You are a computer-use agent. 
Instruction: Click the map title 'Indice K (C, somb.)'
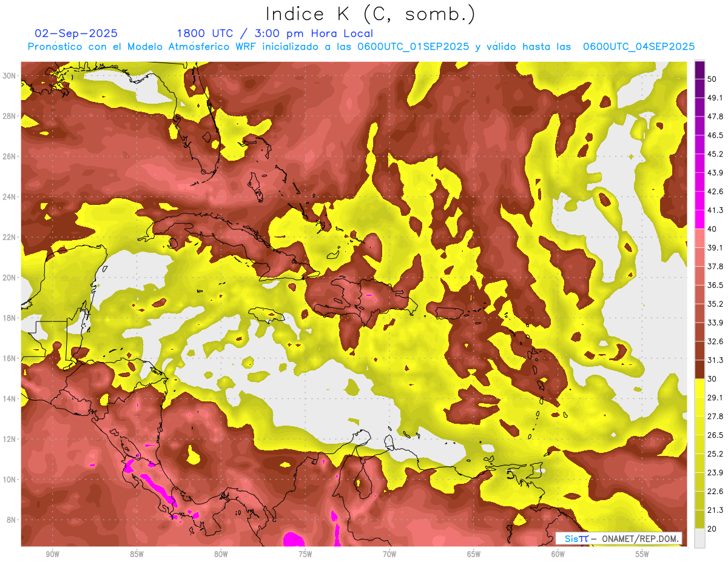pyautogui.click(x=371, y=15)
